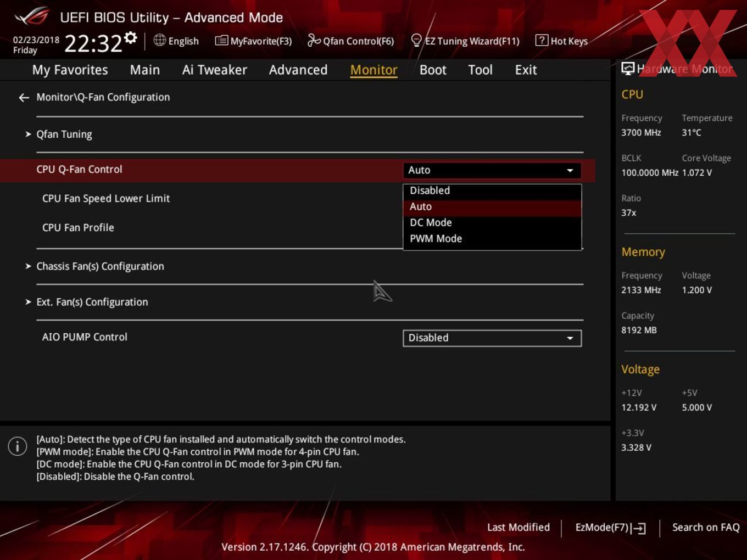747x560 pixels.
Task: Open the My Favorites tab
Action: [x=70, y=70]
